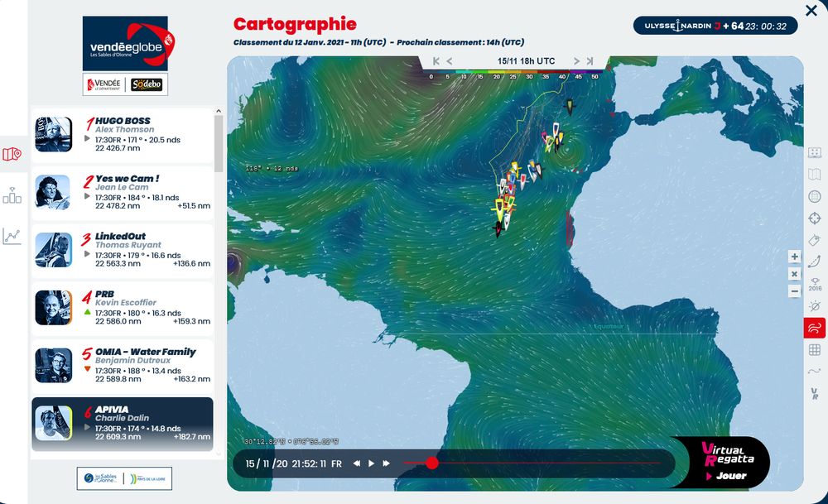Open the map cartography tab in sidebar
Viewport: 828px width, 504px height.
point(12,154)
